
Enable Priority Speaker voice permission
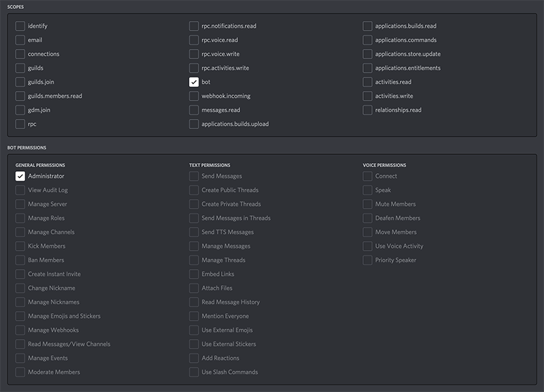point(368,260)
